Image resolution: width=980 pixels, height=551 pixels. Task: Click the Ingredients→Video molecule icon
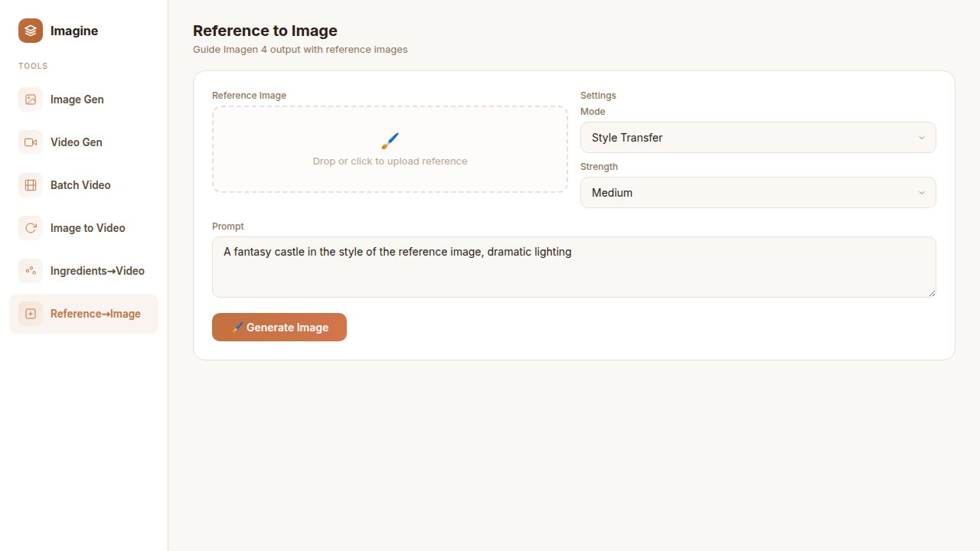(x=30, y=270)
